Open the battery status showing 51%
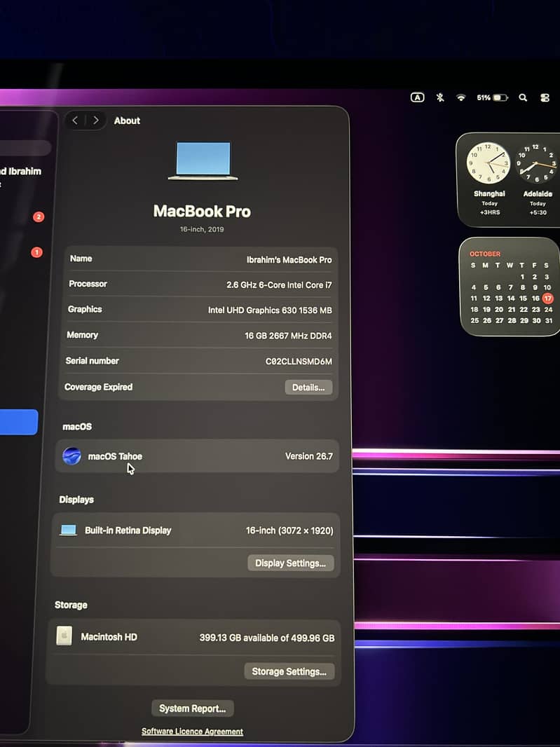 [492, 97]
